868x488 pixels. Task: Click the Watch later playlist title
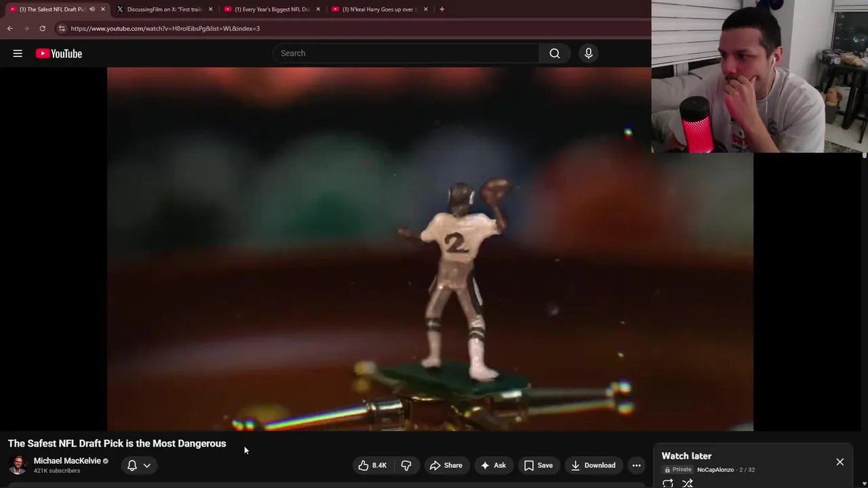click(x=686, y=456)
